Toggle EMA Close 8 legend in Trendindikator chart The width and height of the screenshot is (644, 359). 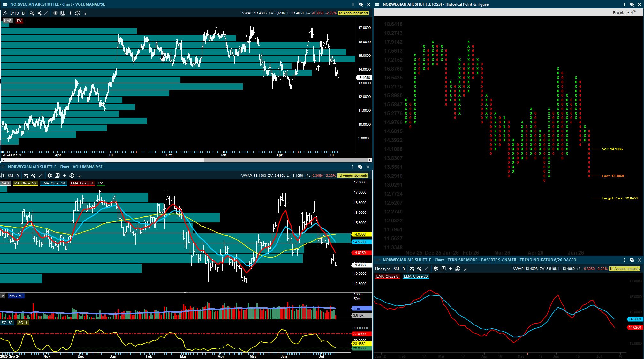tap(387, 276)
